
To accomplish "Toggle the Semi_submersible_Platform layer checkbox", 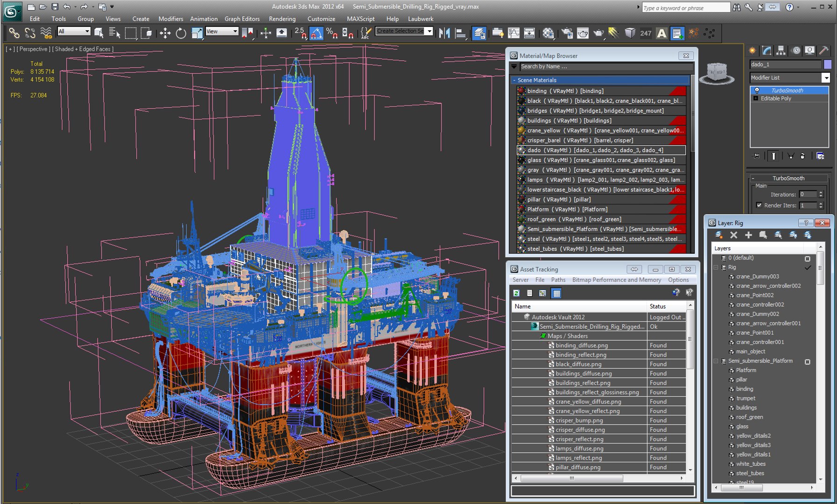I will [808, 362].
